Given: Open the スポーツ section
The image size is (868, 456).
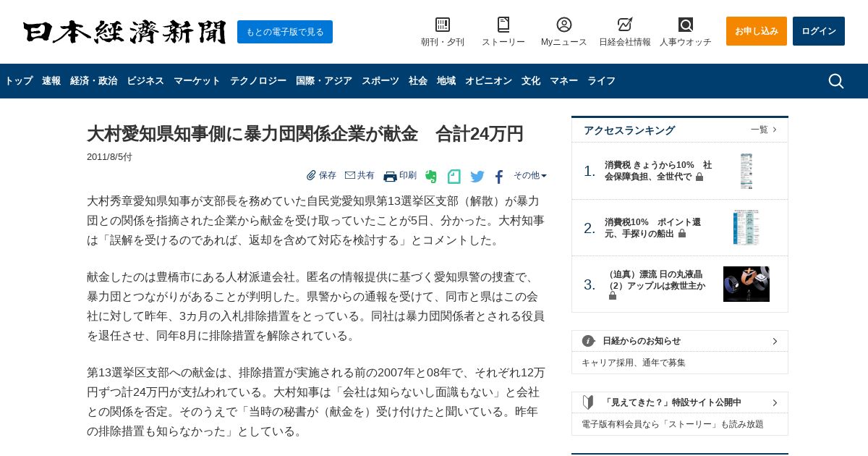Looking at the screenshot, I should 380,81.
